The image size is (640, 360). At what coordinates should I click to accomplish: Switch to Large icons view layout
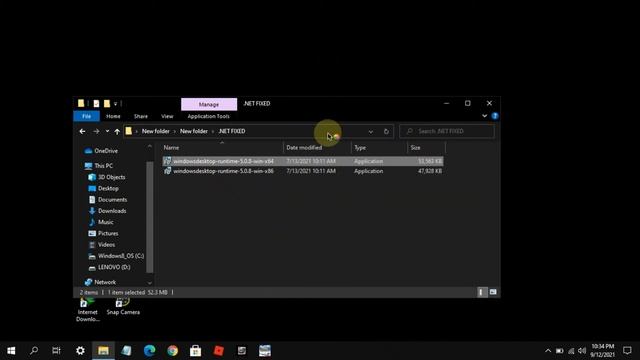tap(493, 292)
